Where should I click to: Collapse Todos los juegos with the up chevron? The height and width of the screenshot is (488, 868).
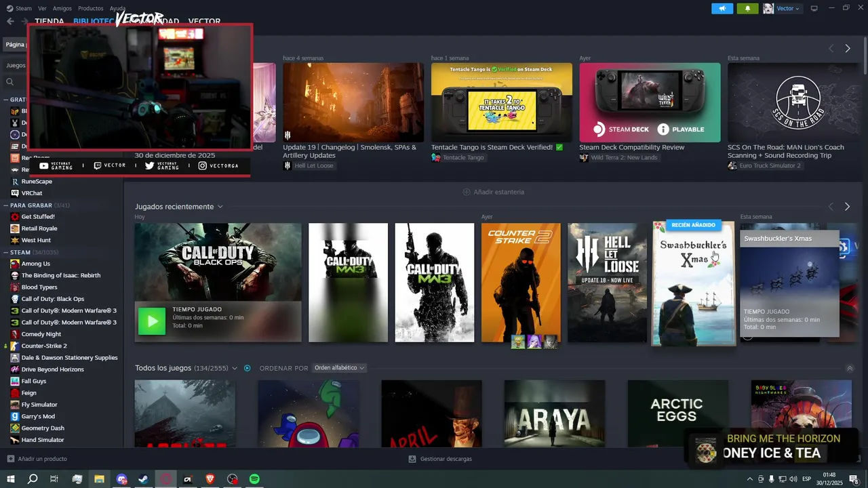(x=850, y=368)
